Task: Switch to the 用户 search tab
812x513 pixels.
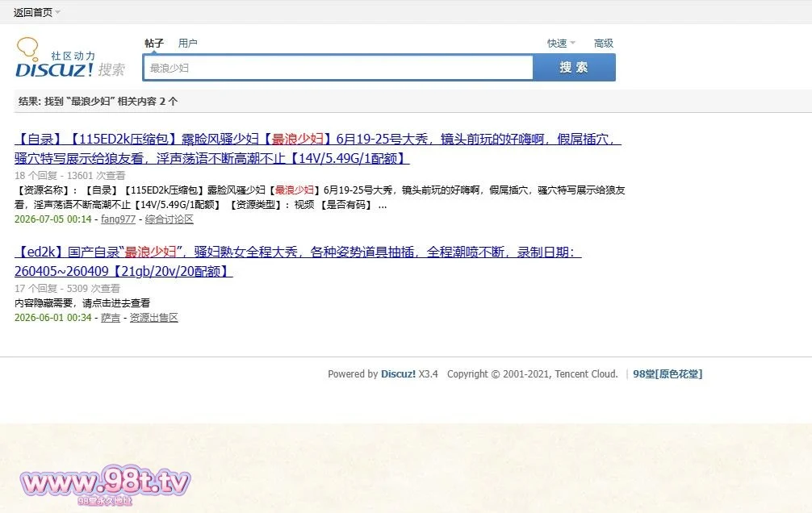Action: pyautogui.click(x=187, y=43)
